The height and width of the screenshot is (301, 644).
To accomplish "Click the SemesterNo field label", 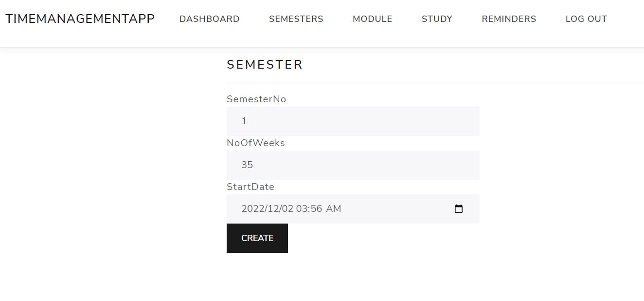I will [256, 99].
